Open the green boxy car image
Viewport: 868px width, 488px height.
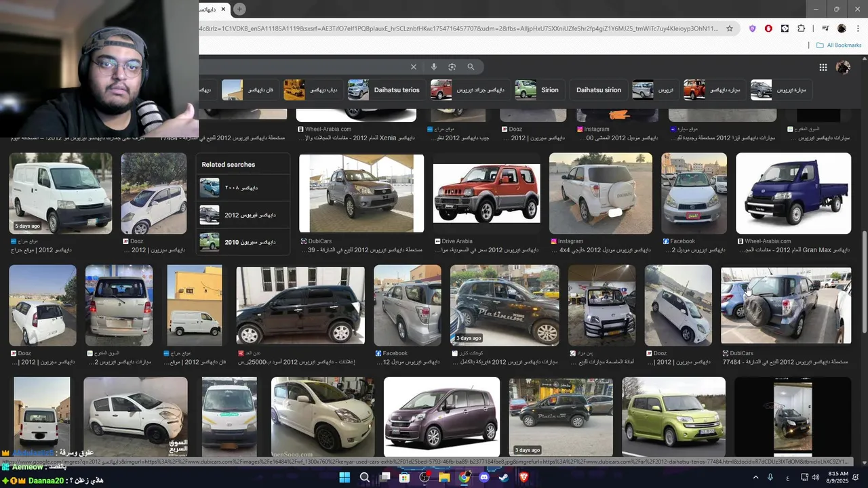click(673, 417)
